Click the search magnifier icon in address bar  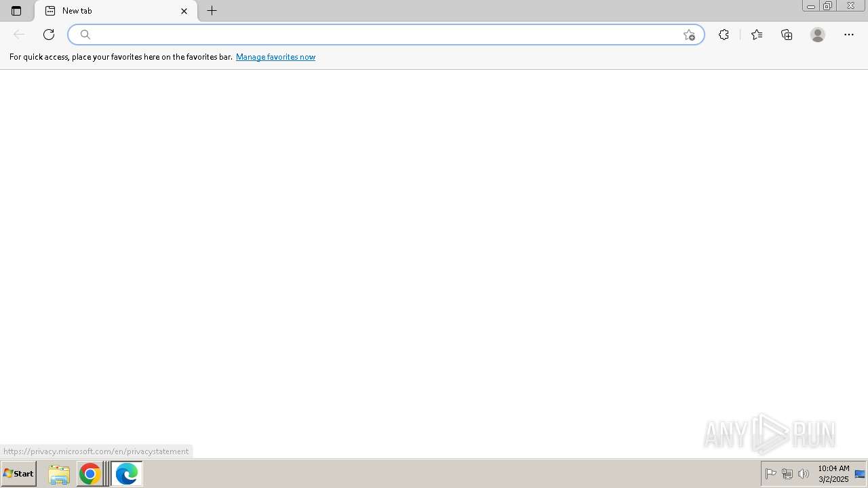(x=85, y=35)
